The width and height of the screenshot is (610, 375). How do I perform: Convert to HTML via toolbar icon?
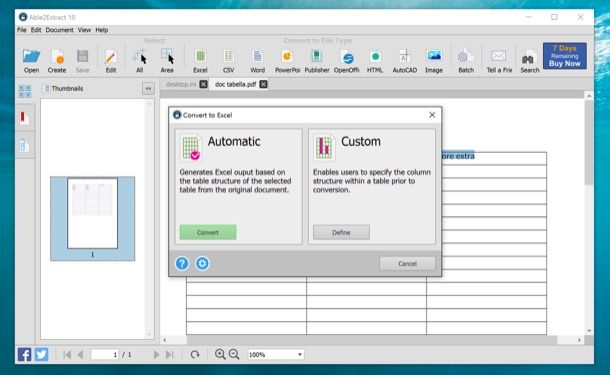click(375, 61)
